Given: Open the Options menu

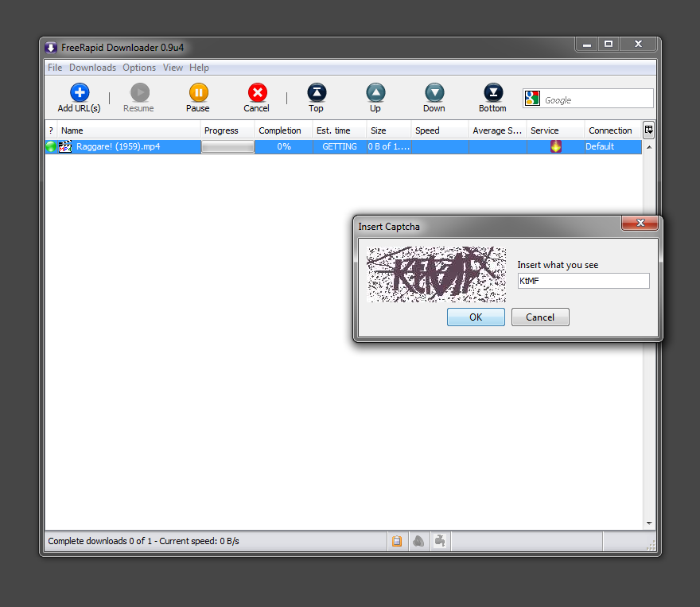Looking at the screenshot, I should (139, 68).
